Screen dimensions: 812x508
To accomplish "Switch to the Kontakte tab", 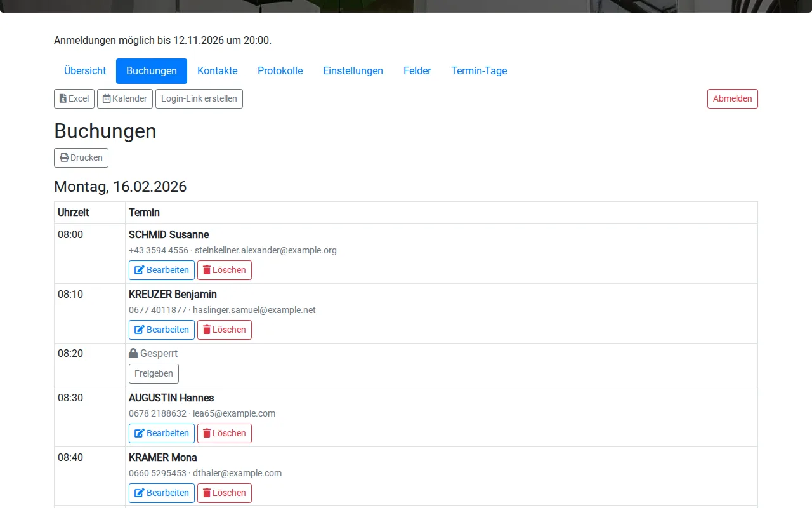I will (x=218, y=71).
